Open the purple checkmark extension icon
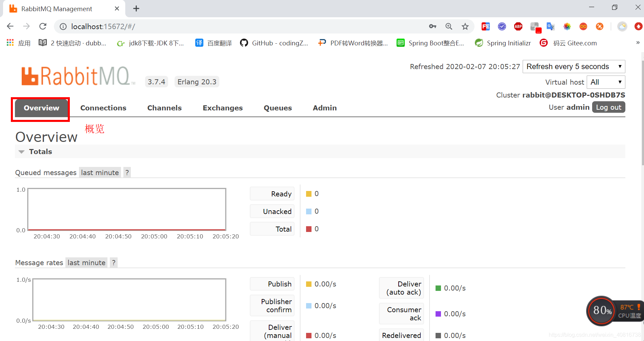 (x=502, y=26)
